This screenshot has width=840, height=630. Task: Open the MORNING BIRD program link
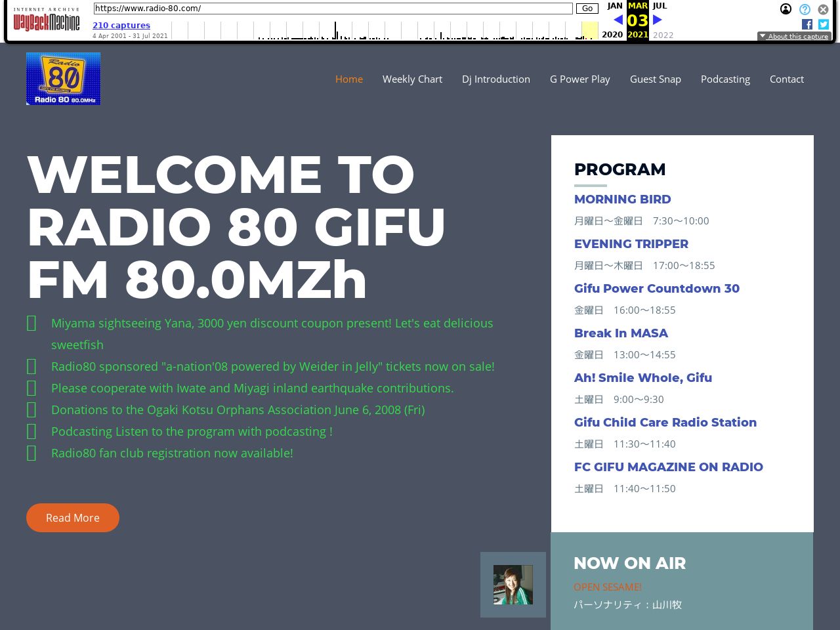pyautogui.click(x=622, y=199)
